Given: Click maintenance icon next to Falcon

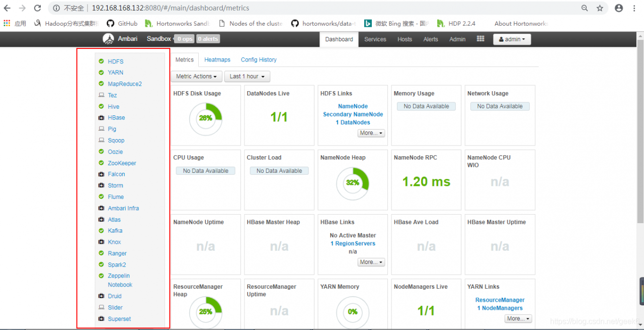Looking at the screenshot, I should (101, 174).
